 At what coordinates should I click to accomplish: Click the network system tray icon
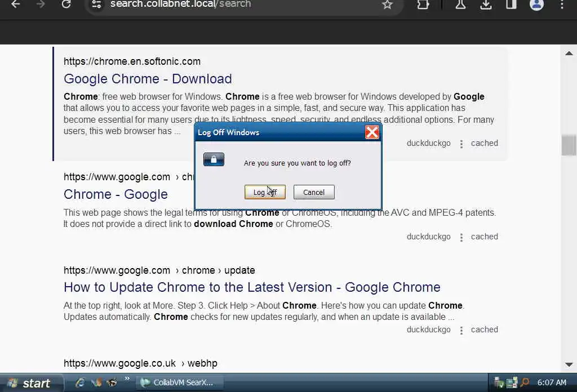point(512,383)
